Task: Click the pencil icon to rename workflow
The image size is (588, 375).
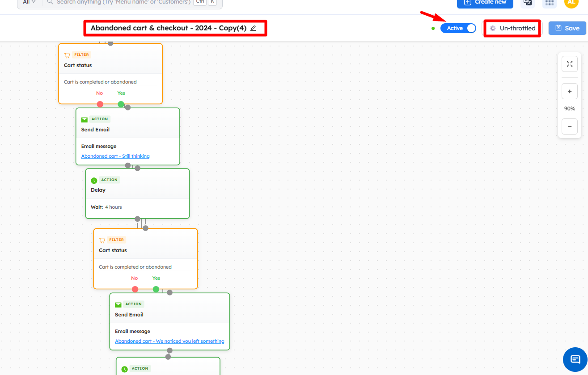Action: (253, 28)
